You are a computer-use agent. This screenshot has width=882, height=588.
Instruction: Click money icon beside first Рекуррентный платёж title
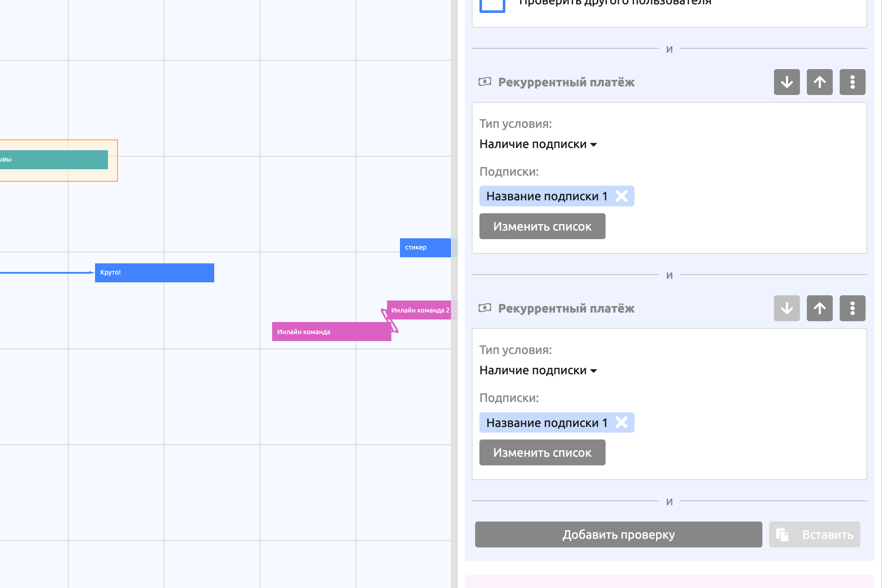pyautogui.click(x=485, y=82)
